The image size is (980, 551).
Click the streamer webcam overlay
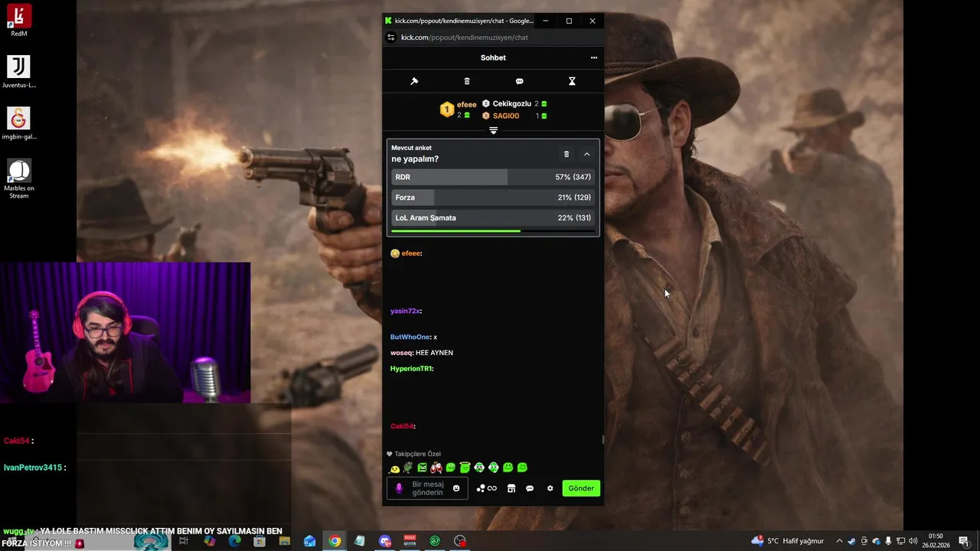[x=125, y=332]
